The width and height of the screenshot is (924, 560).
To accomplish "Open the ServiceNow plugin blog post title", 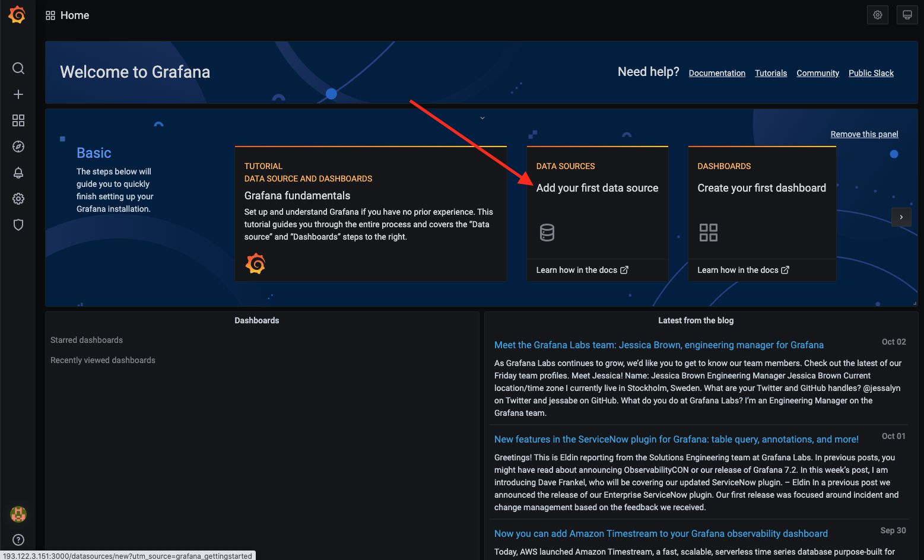I will [x=677, y=439].
